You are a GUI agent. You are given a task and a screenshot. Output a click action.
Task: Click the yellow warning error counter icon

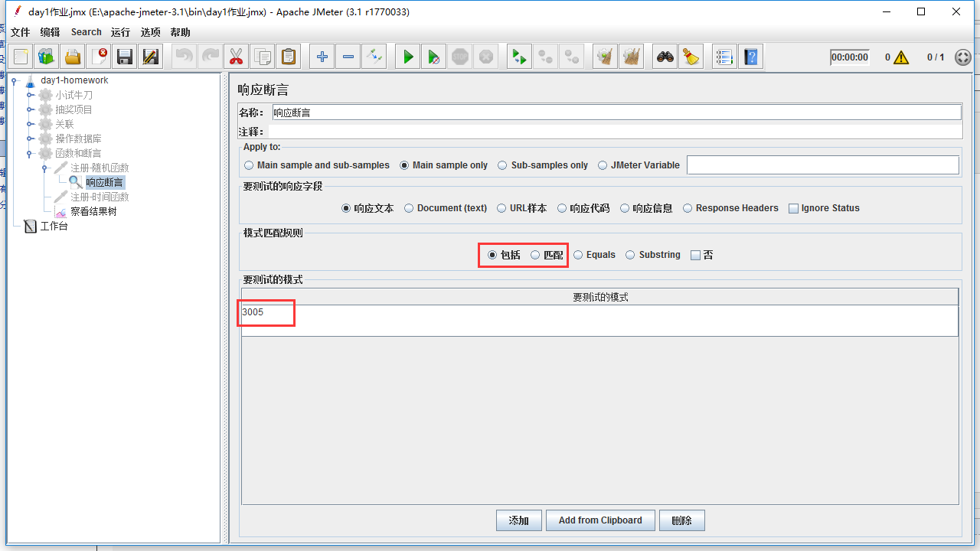[x=901, y=57]
